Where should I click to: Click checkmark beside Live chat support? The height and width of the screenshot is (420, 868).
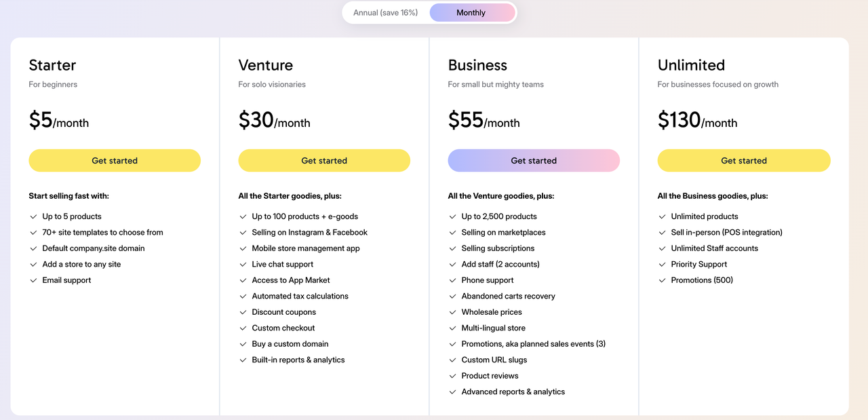coord(243,265)
